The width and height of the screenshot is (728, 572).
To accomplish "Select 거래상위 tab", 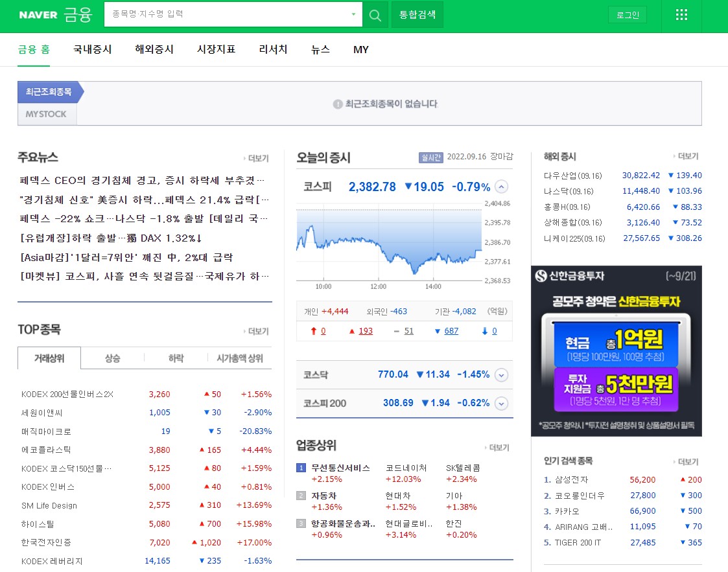I will (49, 358).
